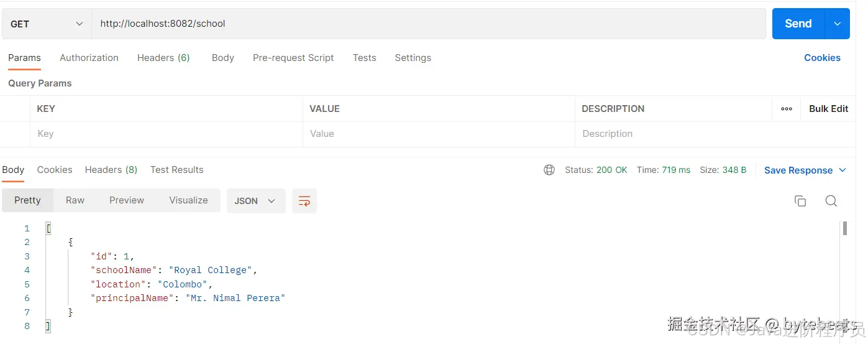Image resolution: width=868 pixels, height=344 pixels.
Task: Open the JSON format dropdown
Action: 256,201
